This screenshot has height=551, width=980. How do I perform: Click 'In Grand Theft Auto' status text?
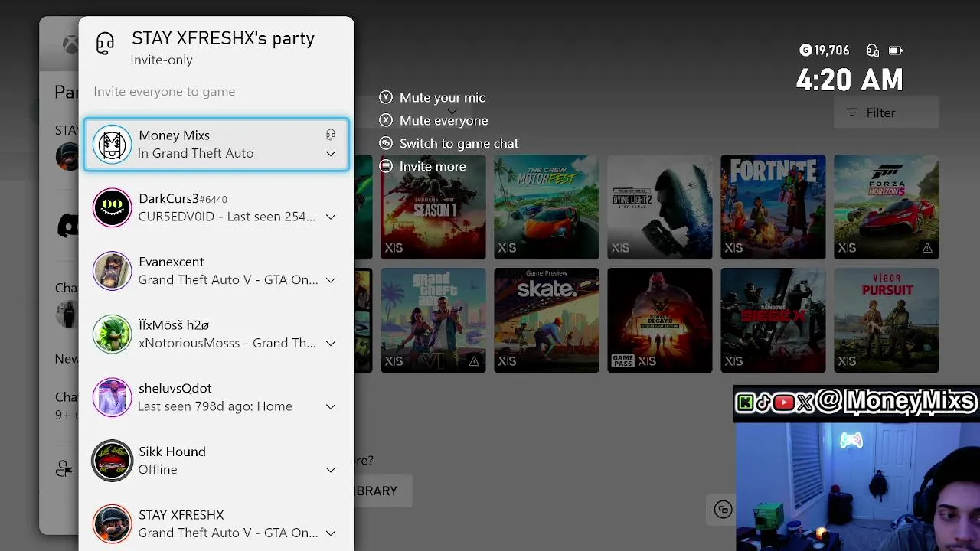click(195, 153)
